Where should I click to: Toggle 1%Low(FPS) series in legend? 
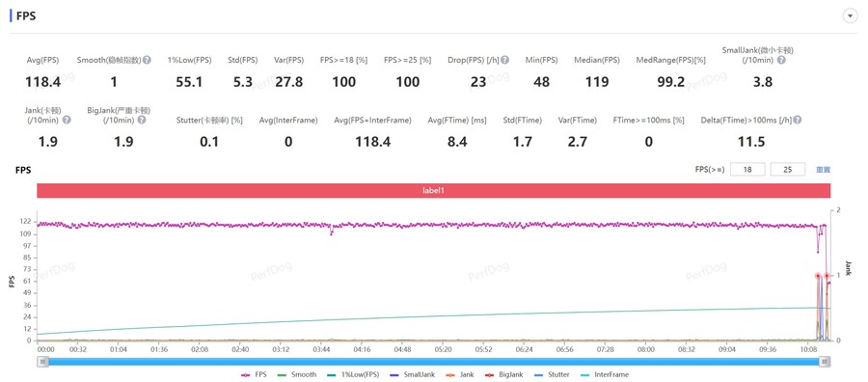click(x=354, y=375)
